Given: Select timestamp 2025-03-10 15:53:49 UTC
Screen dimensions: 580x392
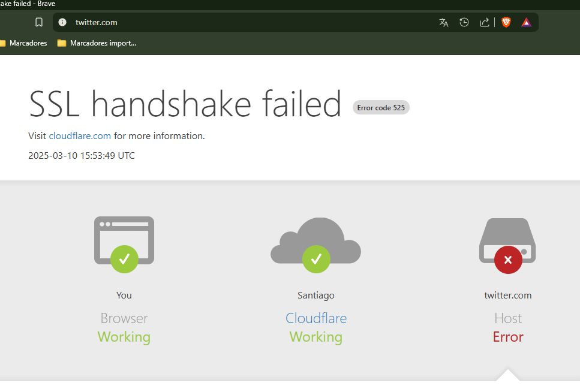Looking at the screenshot, I should [82, 156].
